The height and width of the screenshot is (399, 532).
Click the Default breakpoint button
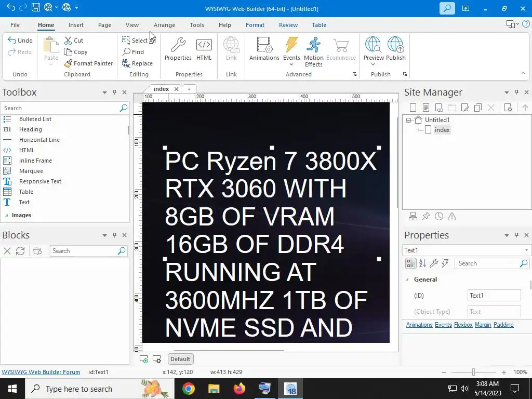click(180, 359)
